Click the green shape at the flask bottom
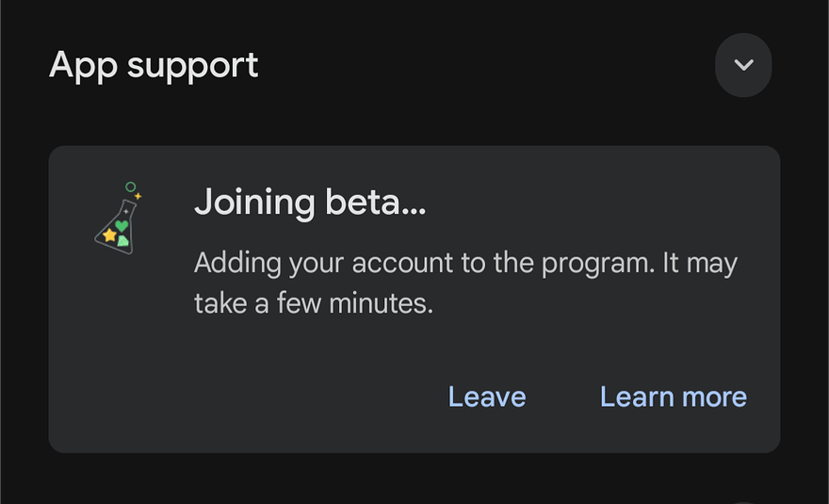Screen dimensions: 829x504 click(122, 241)
